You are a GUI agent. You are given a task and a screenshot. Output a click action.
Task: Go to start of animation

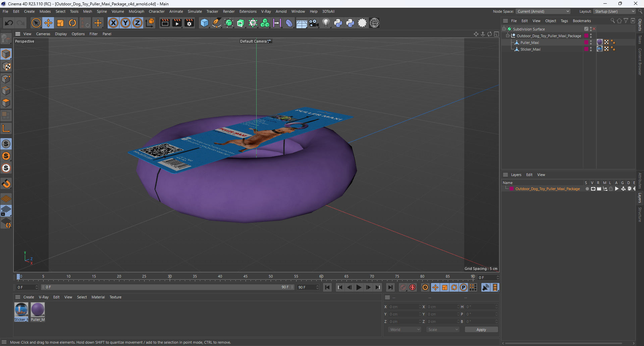[327, 287]
